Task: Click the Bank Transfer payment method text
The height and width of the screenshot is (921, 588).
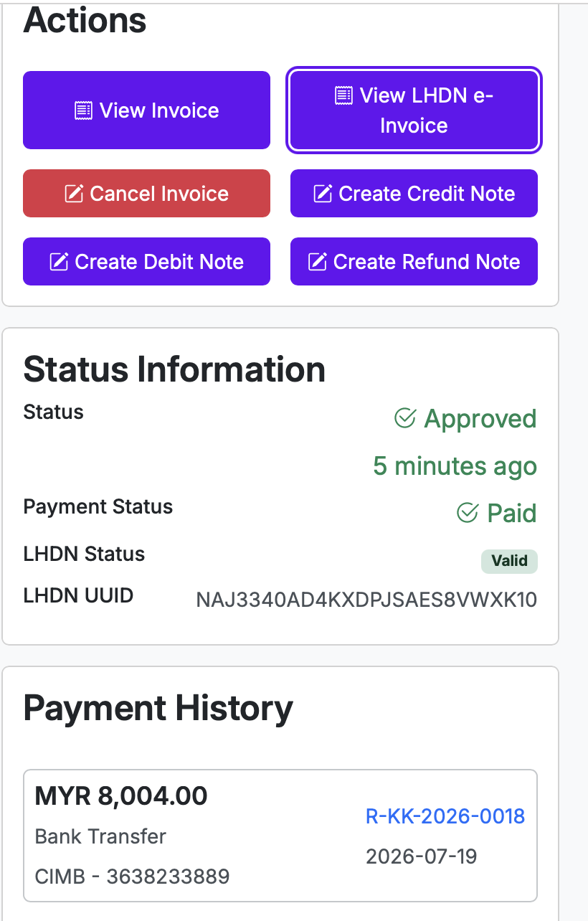Action: [x=100, y=836]
